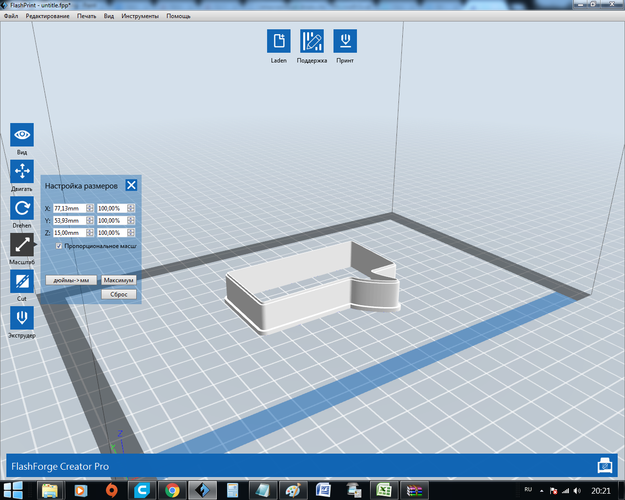Select the Cut tool

[x=22, y=281]
